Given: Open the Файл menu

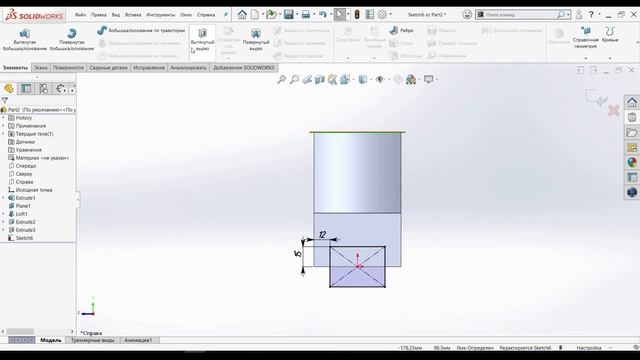Looking at the screenshot, I should pos(80,15).
